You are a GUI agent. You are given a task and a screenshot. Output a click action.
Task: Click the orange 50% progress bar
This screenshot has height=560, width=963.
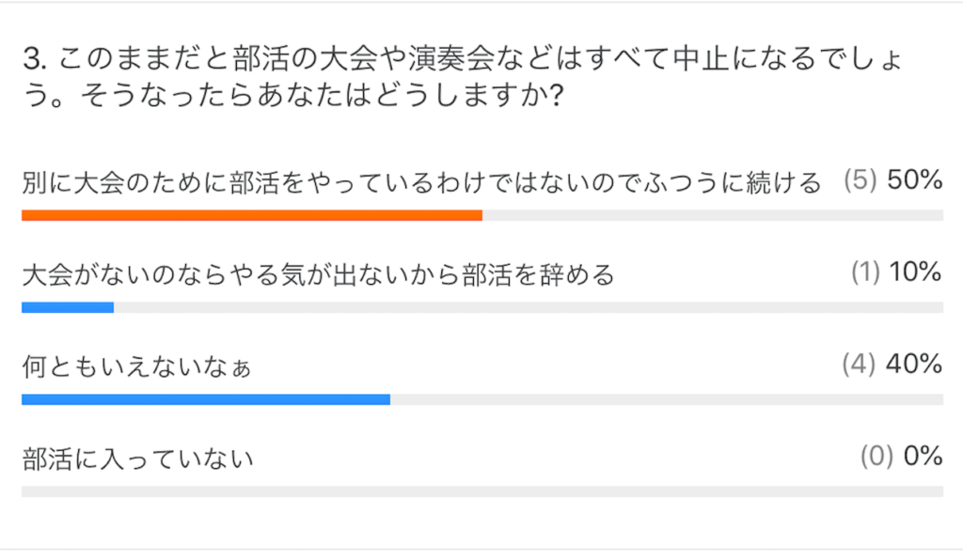(252, 215)
